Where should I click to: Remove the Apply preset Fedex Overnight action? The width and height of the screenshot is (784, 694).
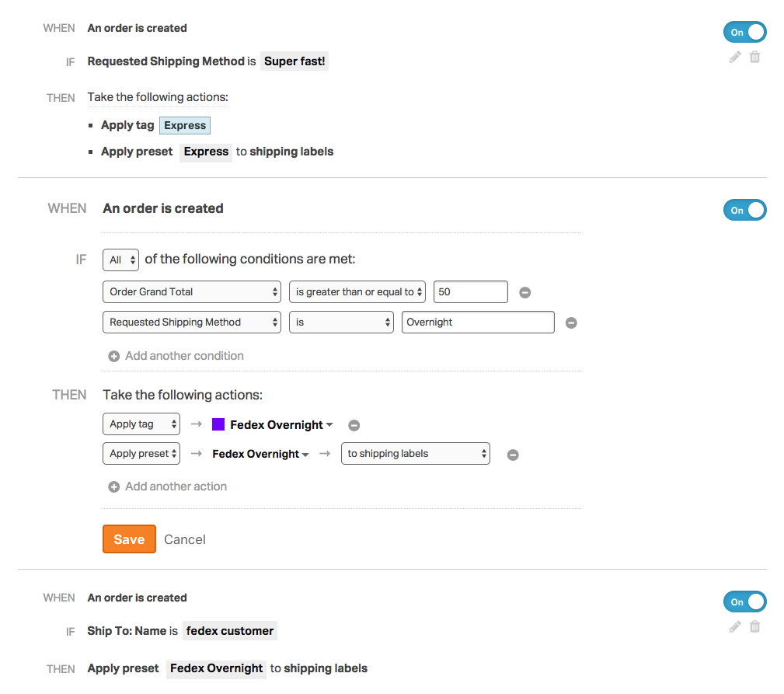513,455
